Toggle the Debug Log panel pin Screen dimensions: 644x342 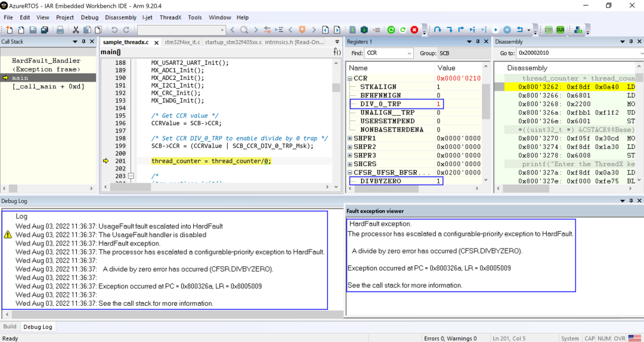(x=631, y=200)
